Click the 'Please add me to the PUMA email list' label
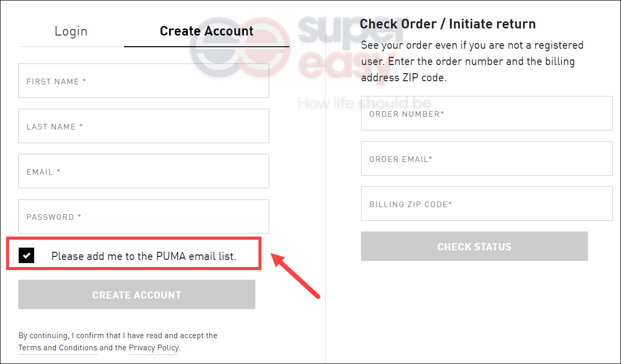621x364 pixels. (144, 256)
